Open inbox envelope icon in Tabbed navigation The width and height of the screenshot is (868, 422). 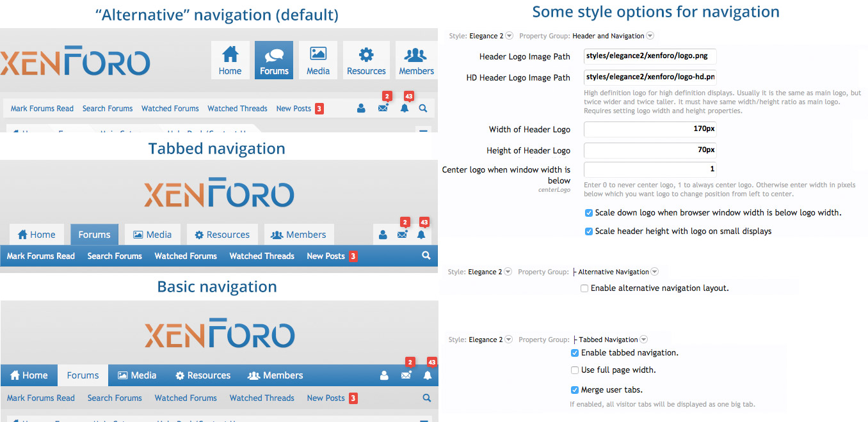pyautogui.click(x=402, y=235)
